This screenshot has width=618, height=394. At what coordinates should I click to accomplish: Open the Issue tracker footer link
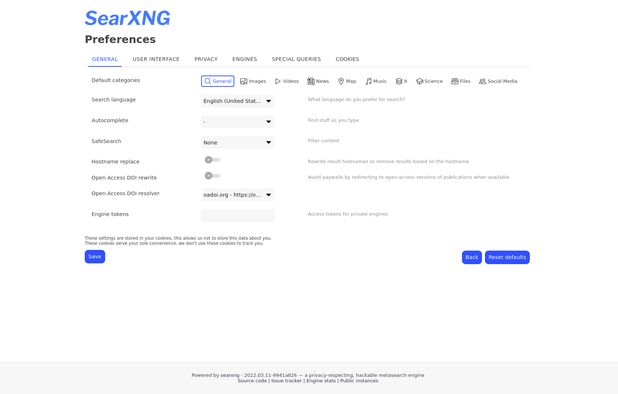287,381
